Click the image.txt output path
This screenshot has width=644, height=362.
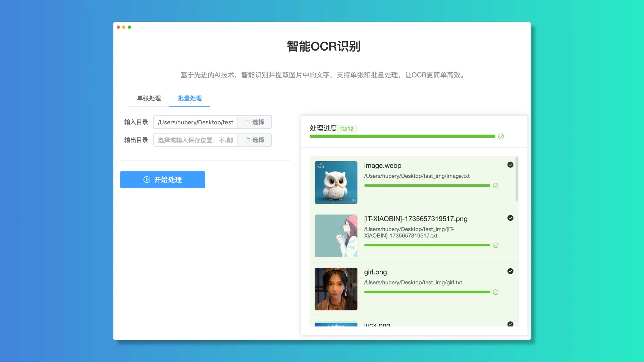417,176
